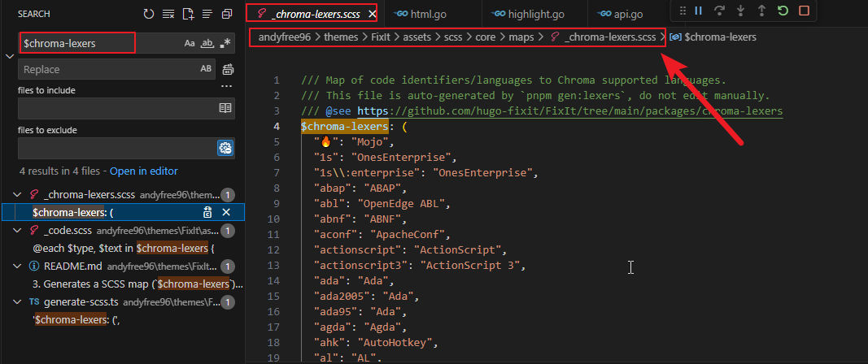Screen dimensions: 868x364
Task: Click Step Into in debug toolbar
Action: (x=740, y=11)
